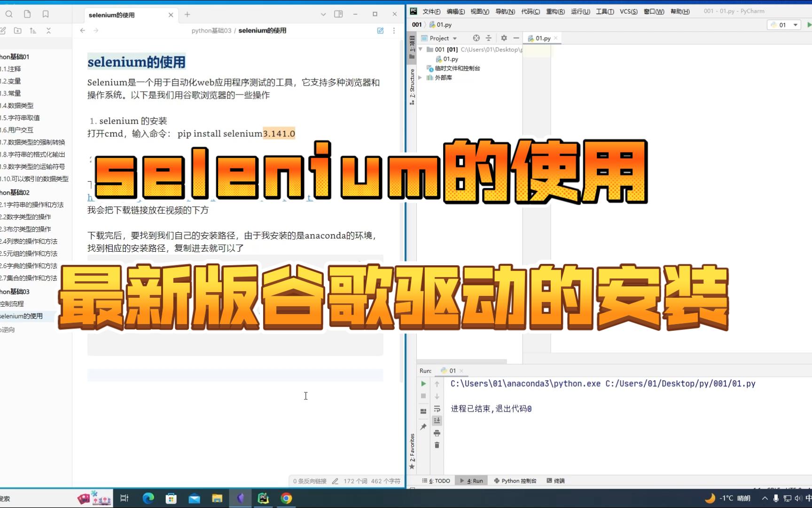Navigate back with the left arrow
812x508 pixels.
[x=83, y=31]
